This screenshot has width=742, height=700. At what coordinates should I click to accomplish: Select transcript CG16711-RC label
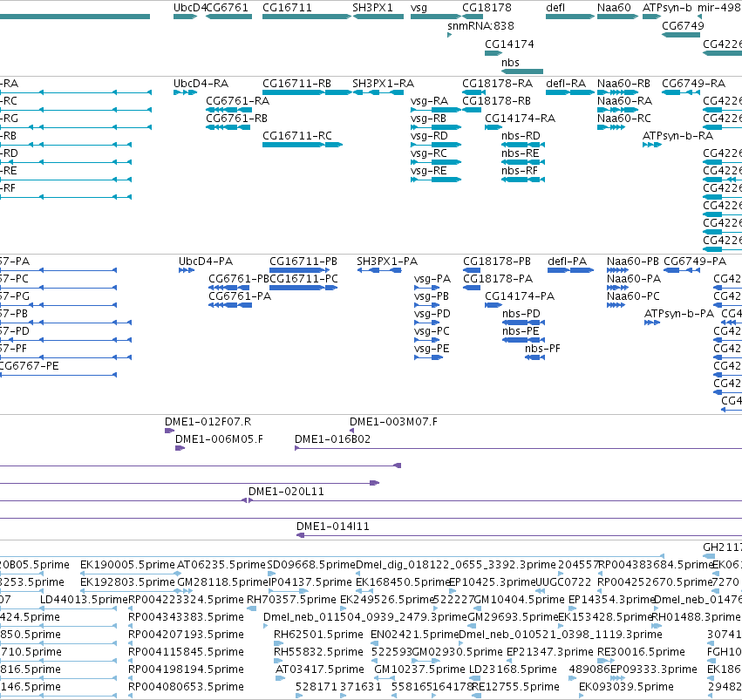[297, 136]
